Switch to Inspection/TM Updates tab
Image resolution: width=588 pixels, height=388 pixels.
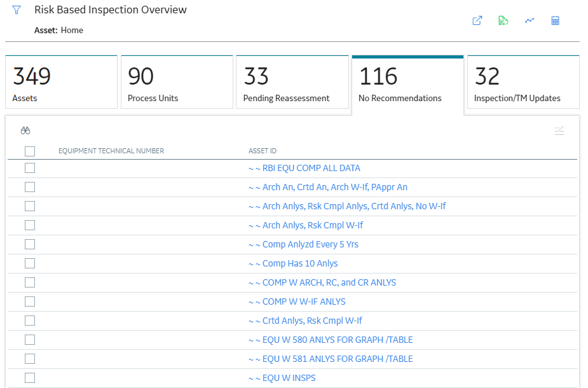(x=524, y=82)
